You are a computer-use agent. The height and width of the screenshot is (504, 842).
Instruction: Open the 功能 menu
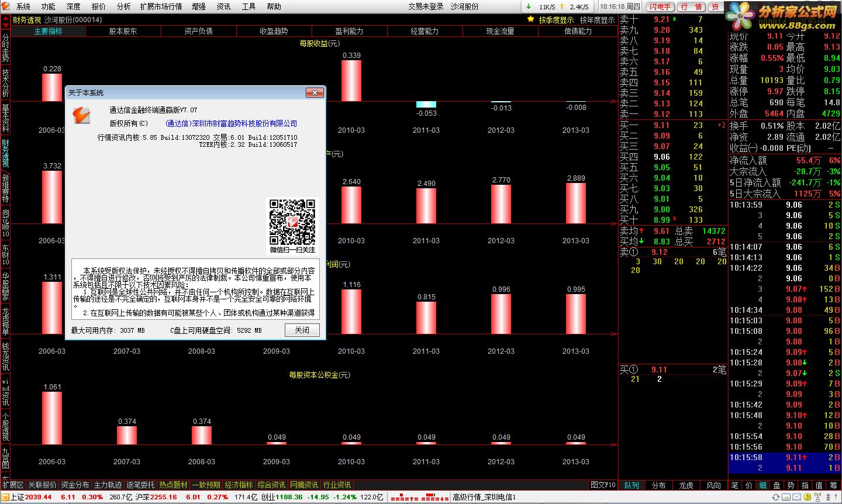(x=49, y=6)
